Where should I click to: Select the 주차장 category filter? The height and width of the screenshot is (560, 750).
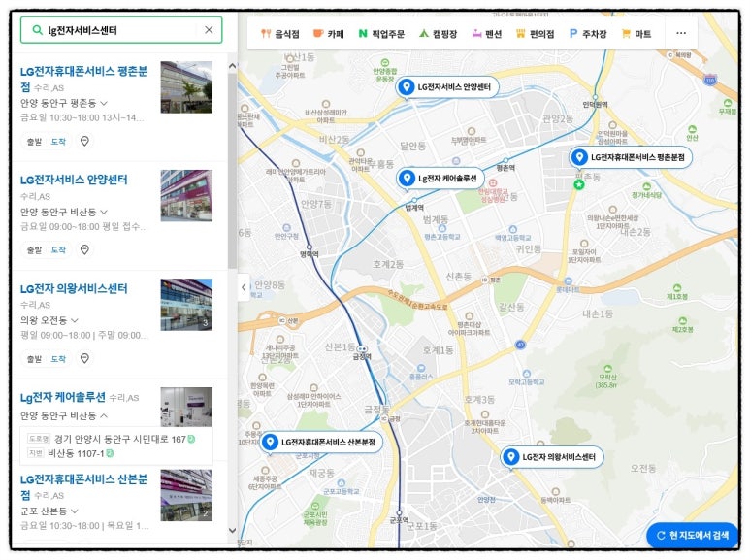(588, 34)
